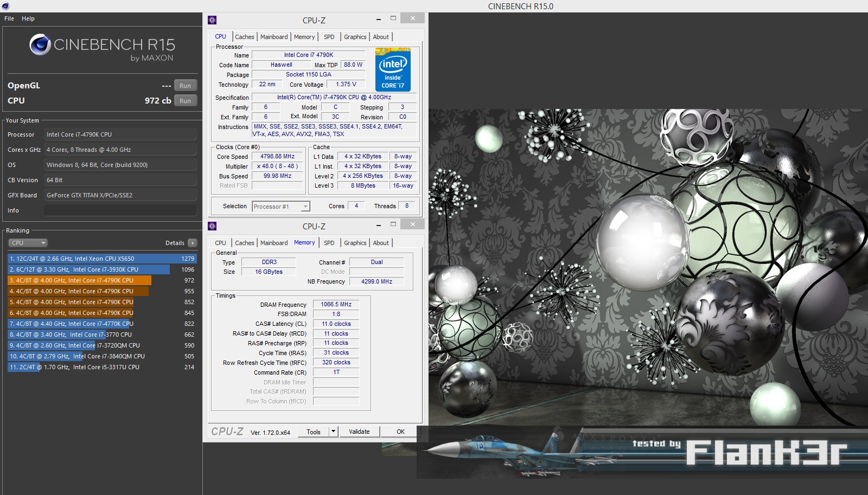Select ranking row 12C/24T Xeon CPU X5650
Image resolution: width=868 pixels, height=495 pixels.
point(102,259)
